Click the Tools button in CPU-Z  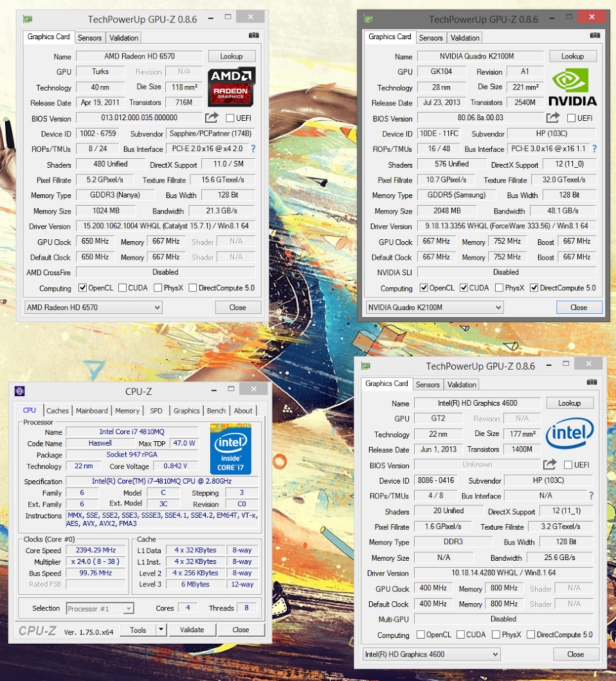tap(138, 630)
